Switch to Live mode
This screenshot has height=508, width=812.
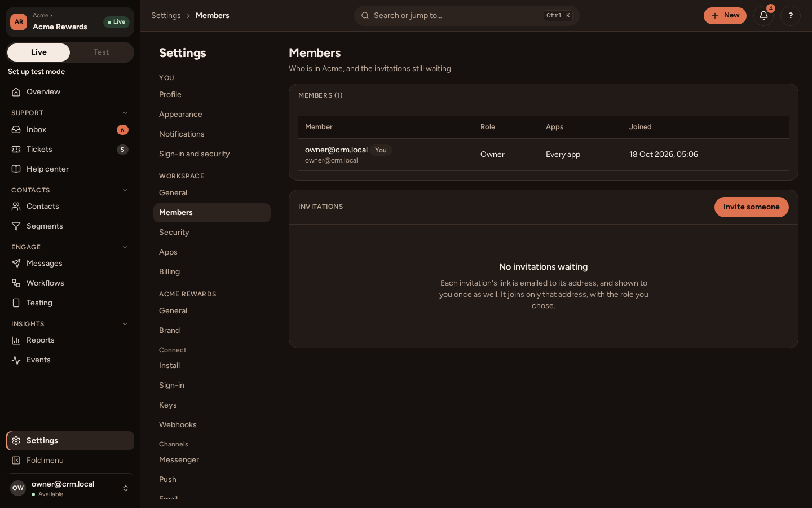tap(39, 52)
